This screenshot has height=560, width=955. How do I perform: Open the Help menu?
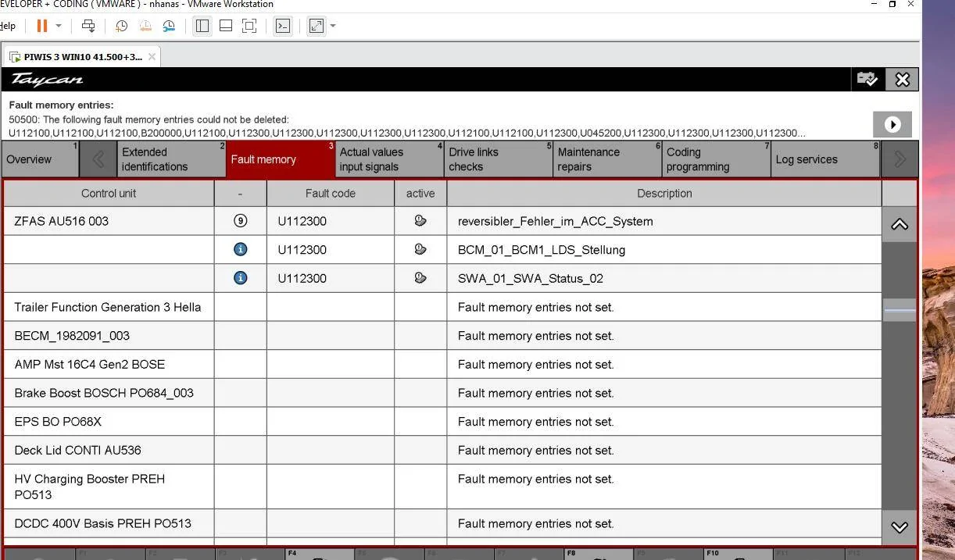point(7,26)
